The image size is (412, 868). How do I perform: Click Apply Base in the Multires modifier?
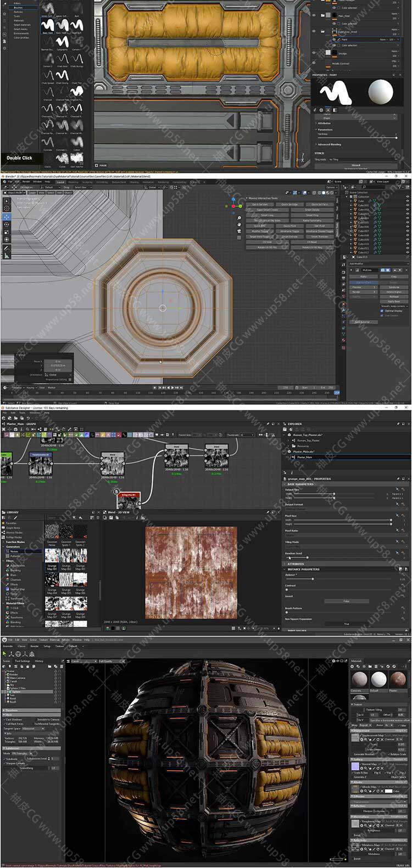coord(394,301)
